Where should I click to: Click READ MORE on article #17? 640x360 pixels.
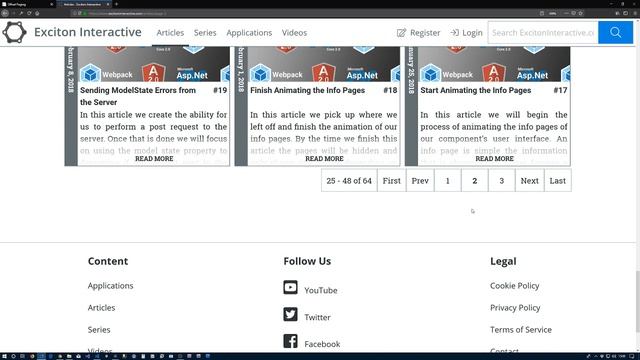(494, 158)
